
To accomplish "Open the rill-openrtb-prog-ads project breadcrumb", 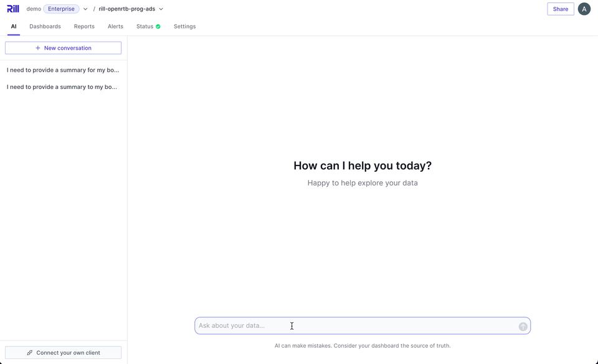I will pos(126,9).
